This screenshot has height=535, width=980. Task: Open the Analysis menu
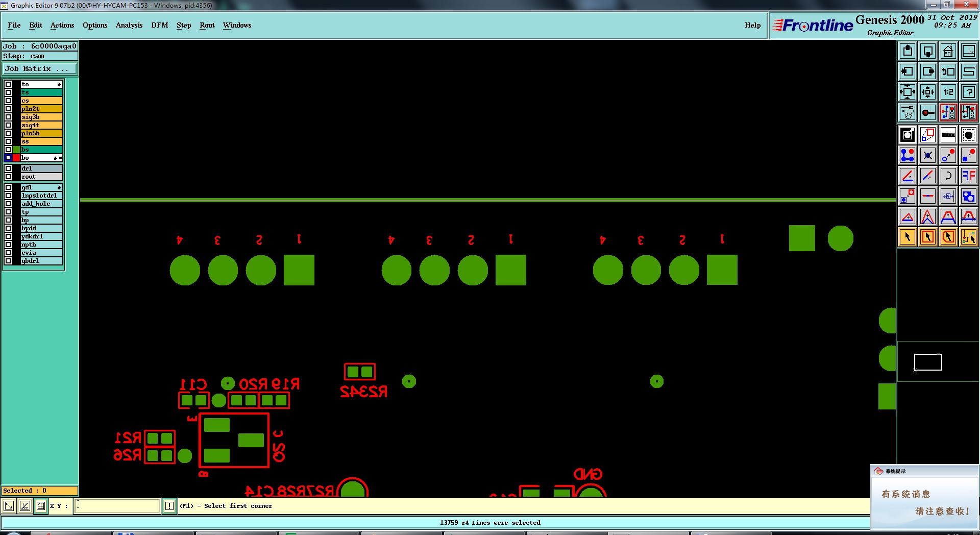click(x=129, y=25)
